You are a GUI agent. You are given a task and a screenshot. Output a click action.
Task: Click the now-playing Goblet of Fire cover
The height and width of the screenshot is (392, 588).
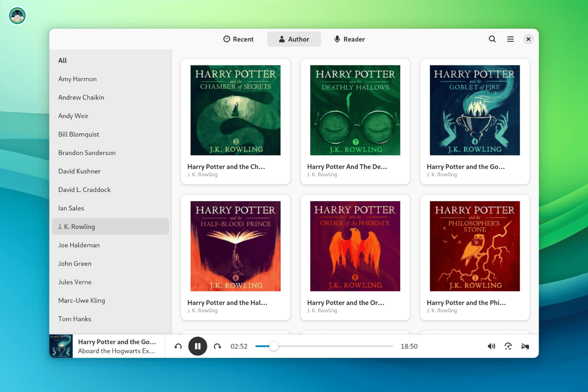point(61,346)
